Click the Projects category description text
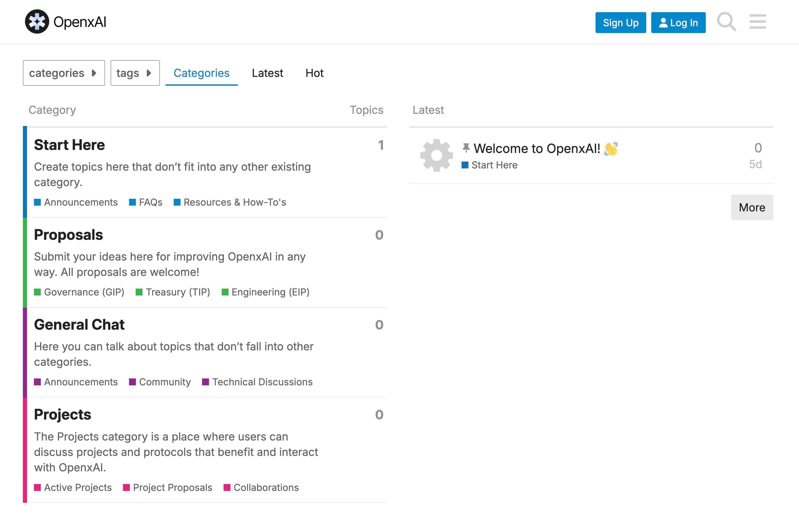This screenshot has width=799, height=532. pyautogui.click(x=176, y=452)
